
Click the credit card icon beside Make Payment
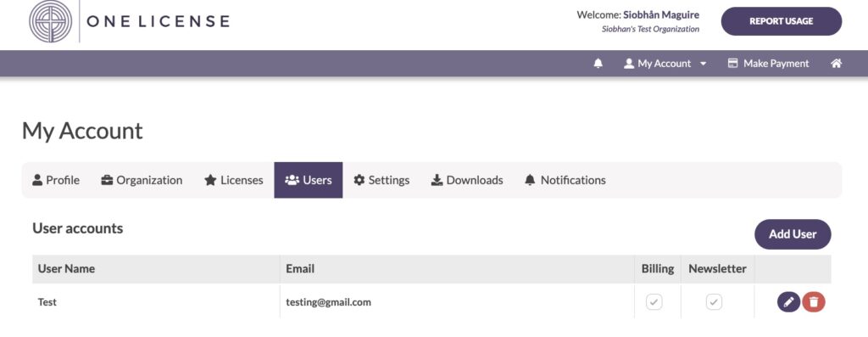coord(732,64)
